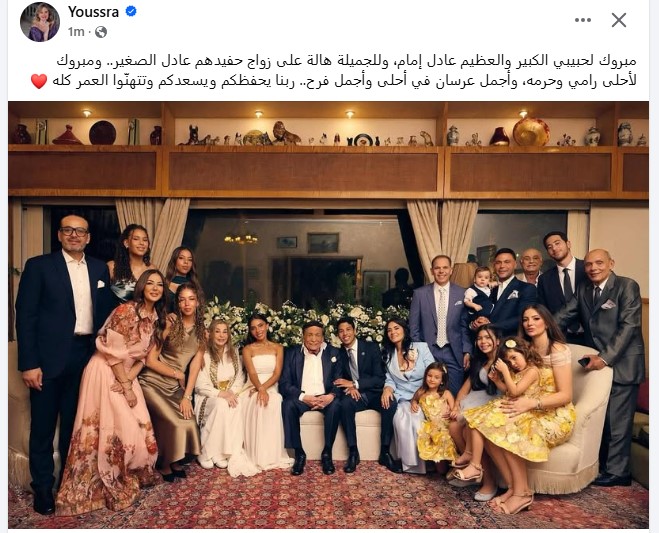Click the little girl standing in the yellow dress

(435, 414)
